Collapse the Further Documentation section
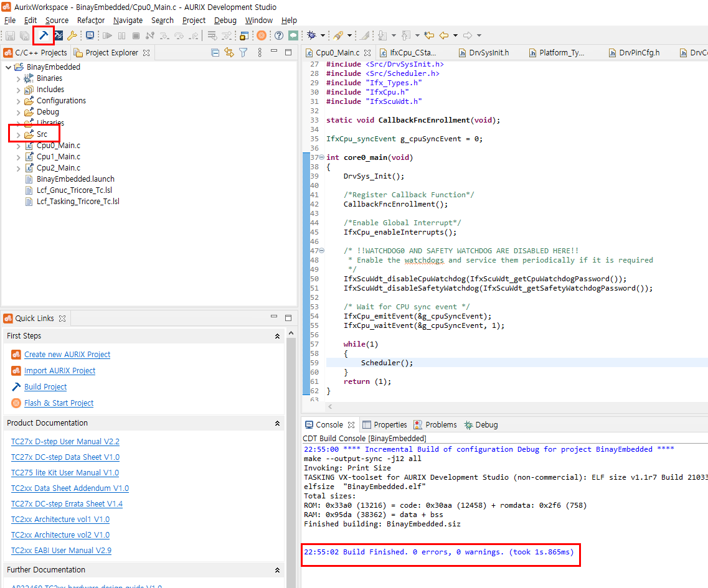This screenshot has width=708, height=588. click(x=277, y=570)
